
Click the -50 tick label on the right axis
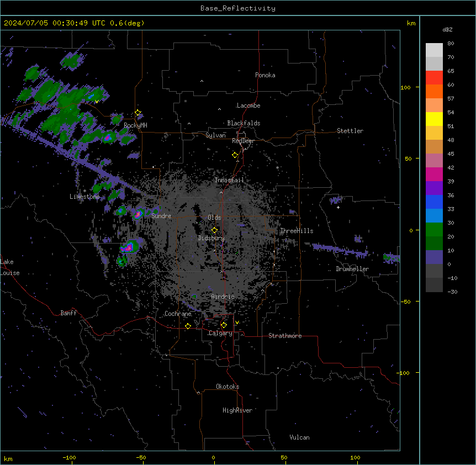pos(405,302)
